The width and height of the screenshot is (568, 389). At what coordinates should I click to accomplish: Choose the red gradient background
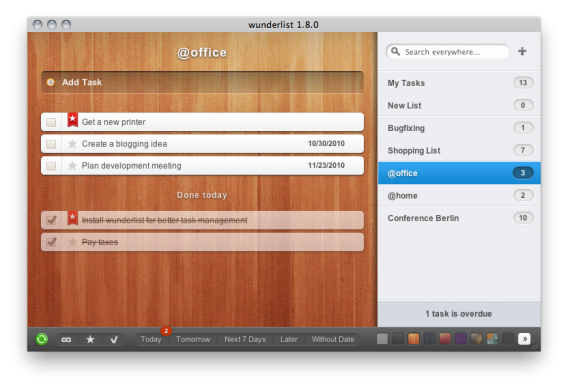[445, 339]
